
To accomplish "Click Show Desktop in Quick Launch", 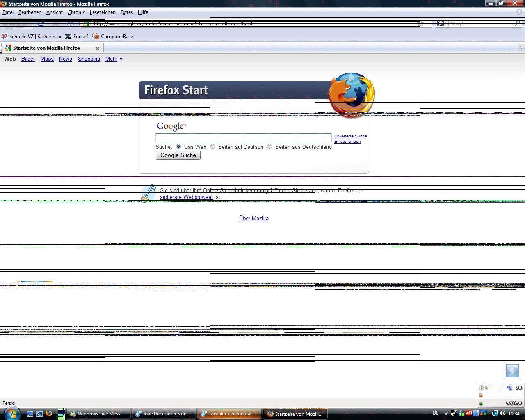I will 30,414.
